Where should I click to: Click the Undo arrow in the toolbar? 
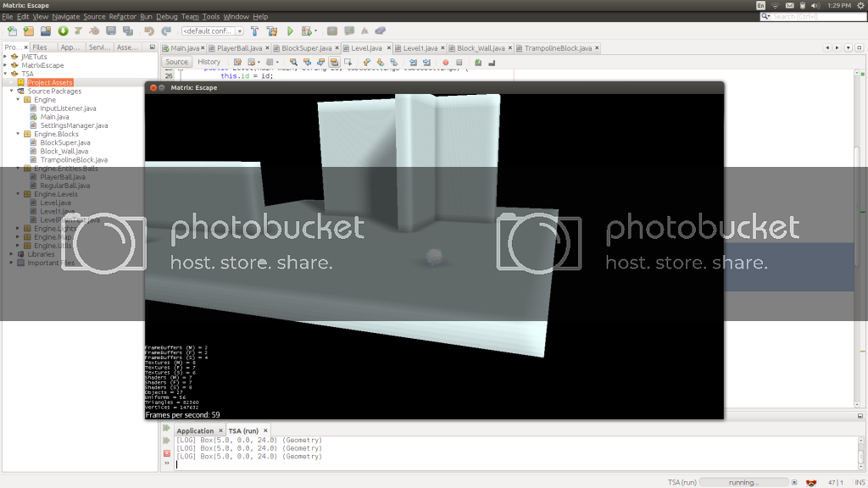point(148,31)
